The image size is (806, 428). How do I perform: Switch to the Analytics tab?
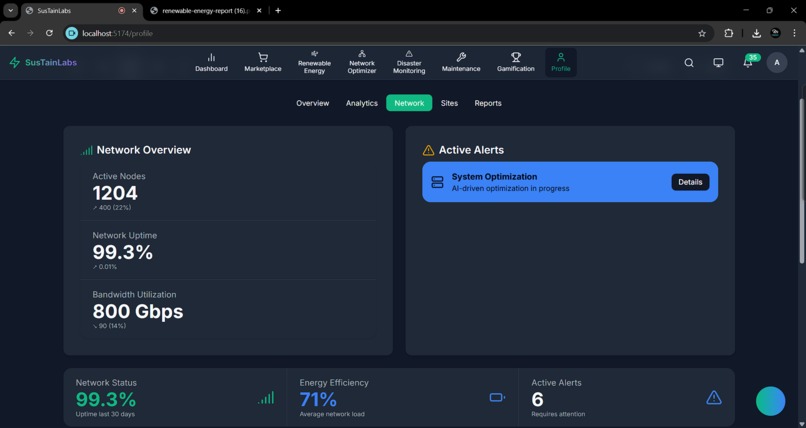pyautogui.click(x=362, y=103)
